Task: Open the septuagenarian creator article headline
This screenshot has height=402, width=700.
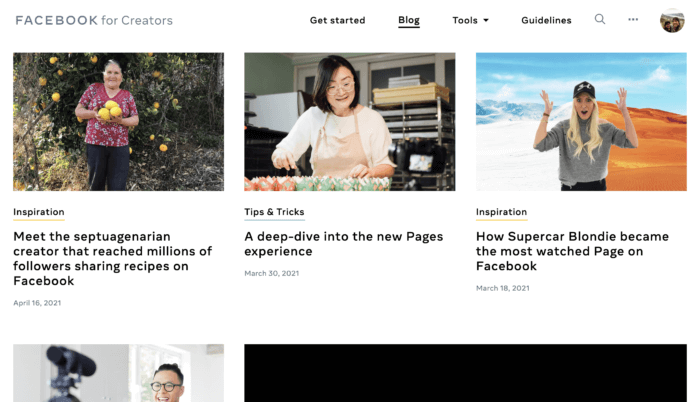Action: [112, 259]
